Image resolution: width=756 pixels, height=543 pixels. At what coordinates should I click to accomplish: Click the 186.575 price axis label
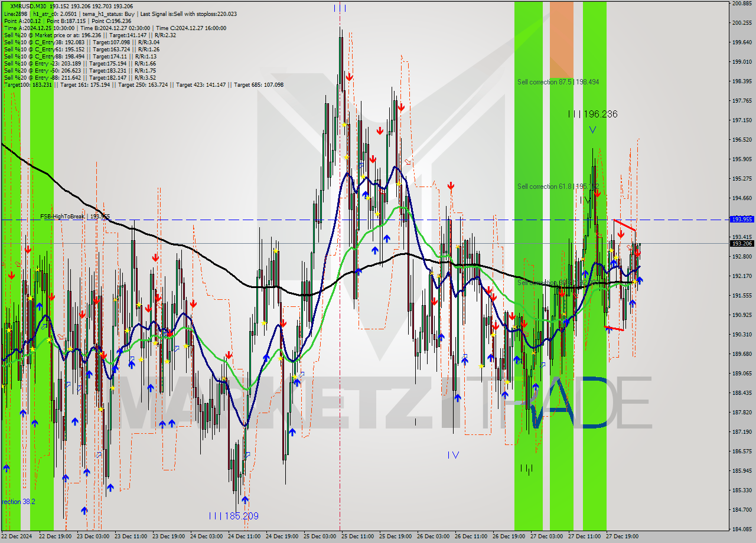[x=742, y=452]
